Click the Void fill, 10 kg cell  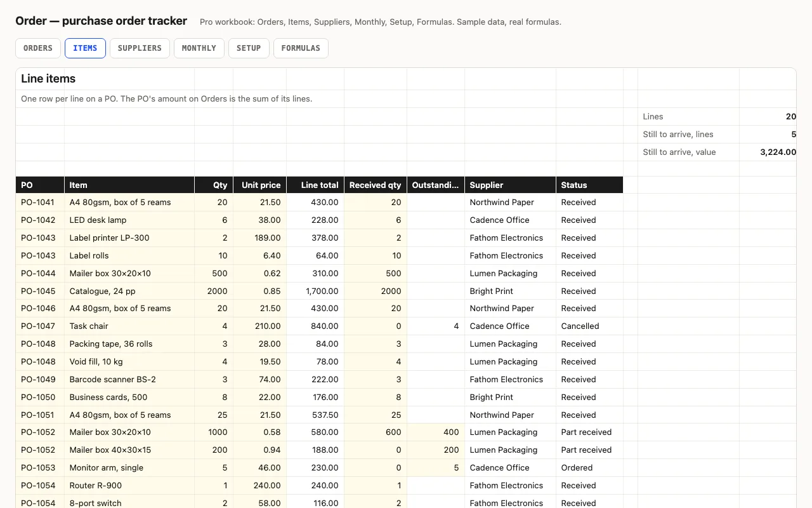point(129,362)
